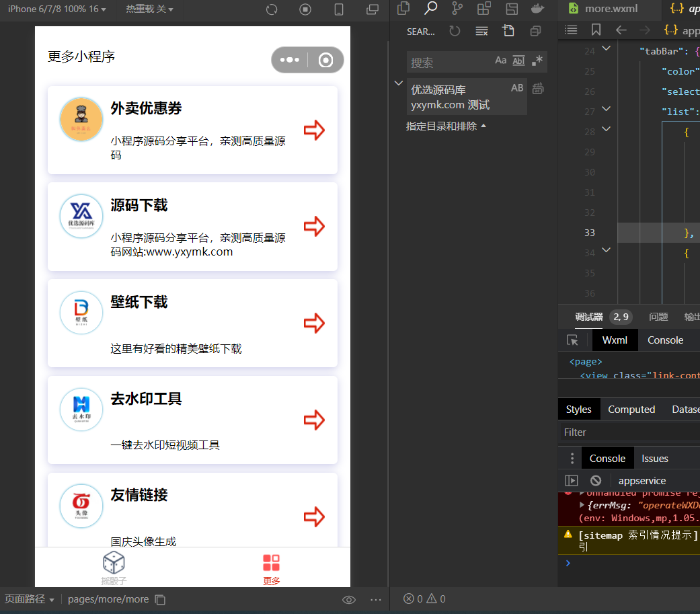
Task: Toggle Preserve Case (AB) in replace box
Action: point(517,88)
